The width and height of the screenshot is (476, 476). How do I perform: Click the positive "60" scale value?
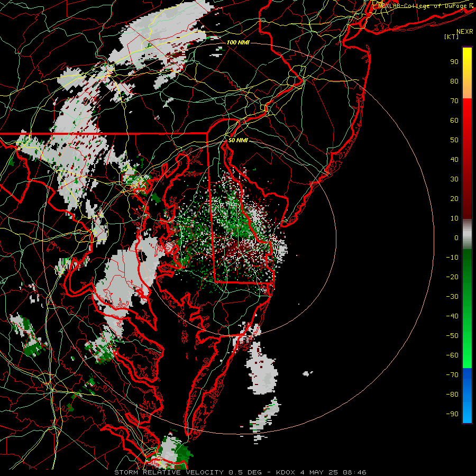point(454,120)
